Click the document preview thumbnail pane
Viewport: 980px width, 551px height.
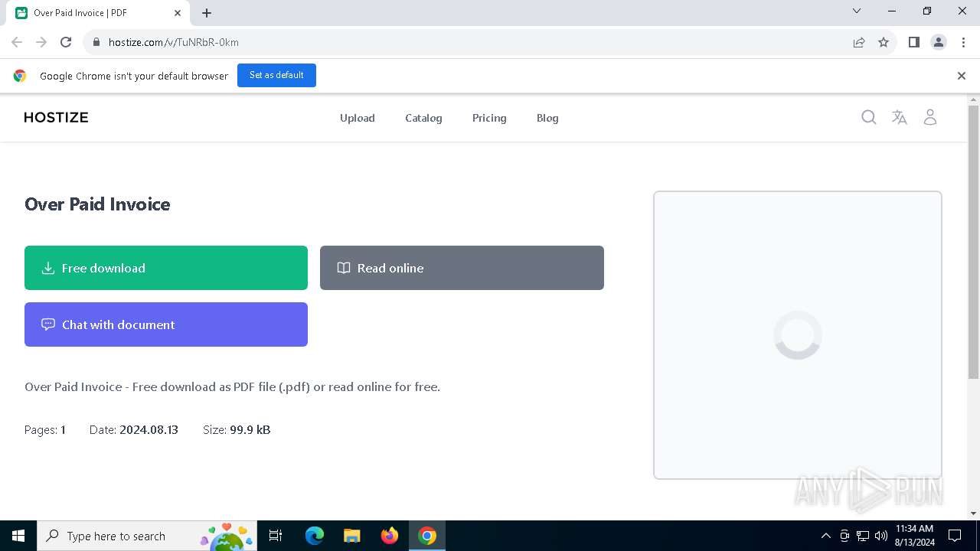798,335
